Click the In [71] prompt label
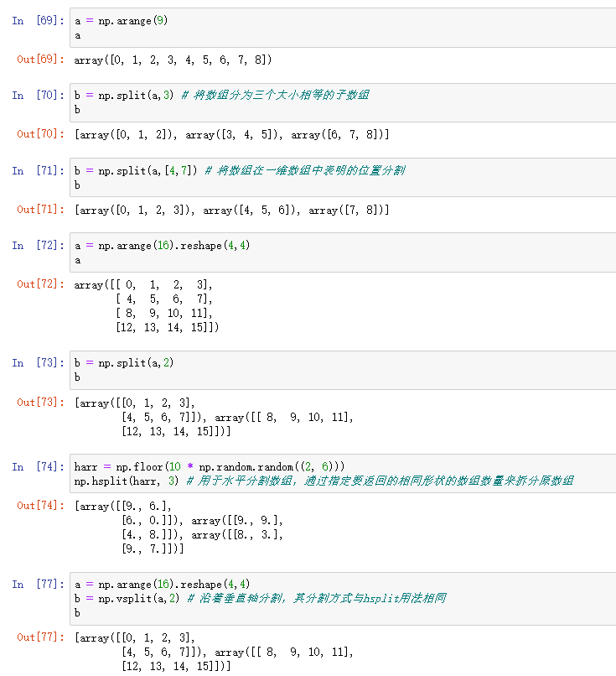 tap(38, 171)
